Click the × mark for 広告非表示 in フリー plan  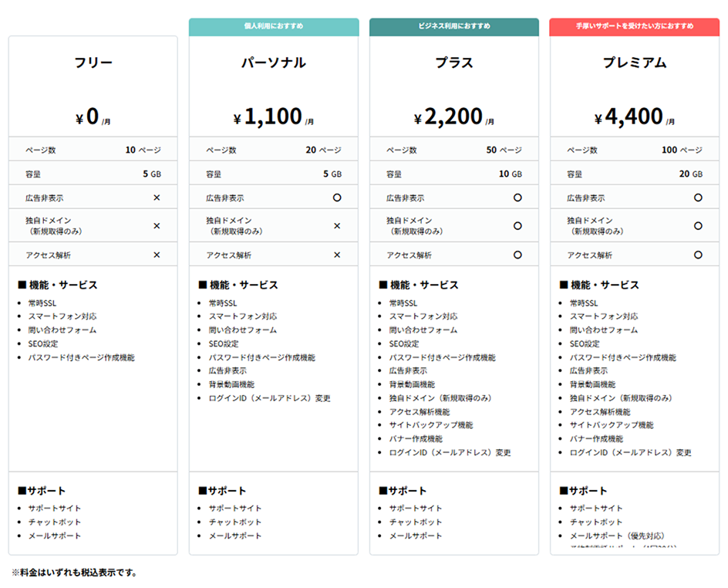[157, 198]
